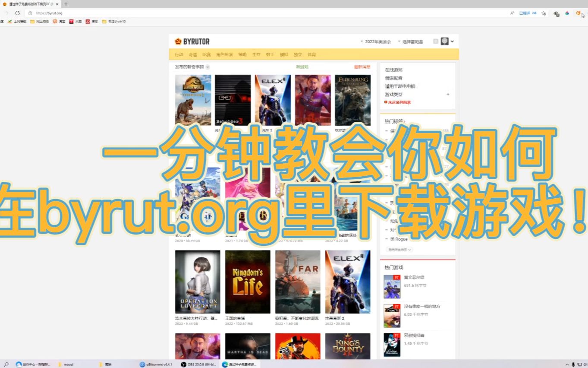
Task: Click 适用于弱电电脑 in the sidebar
Action: click(x=400, y=86)
